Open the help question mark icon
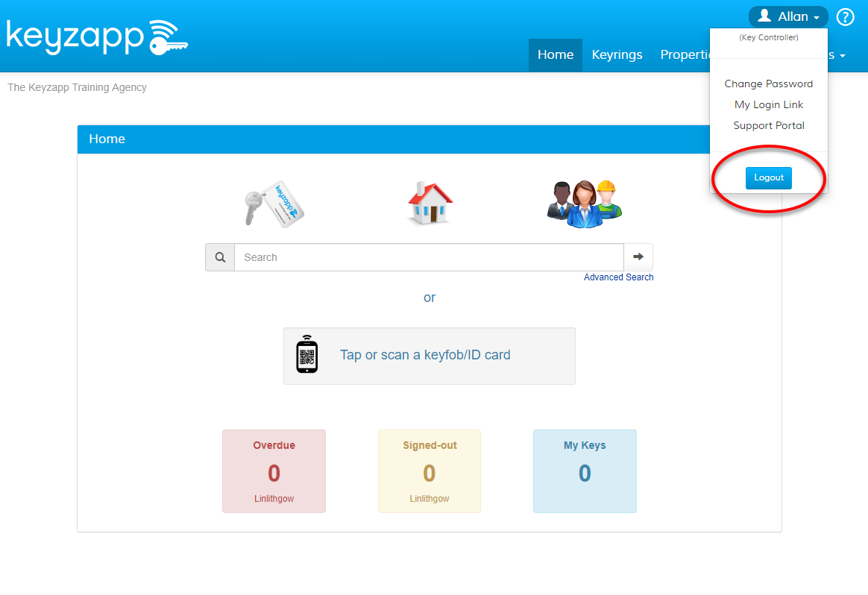Viewport: 868px width, 595px height. [x=845, y=17]
